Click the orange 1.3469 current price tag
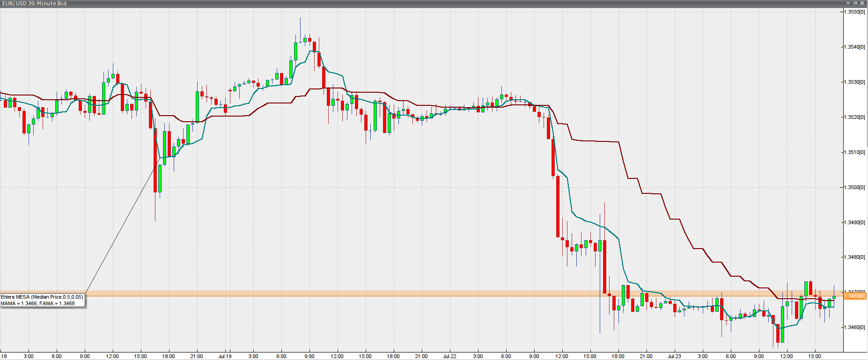Image resolution: width=868 pixels, height=360 pixels. pos(855,296)
